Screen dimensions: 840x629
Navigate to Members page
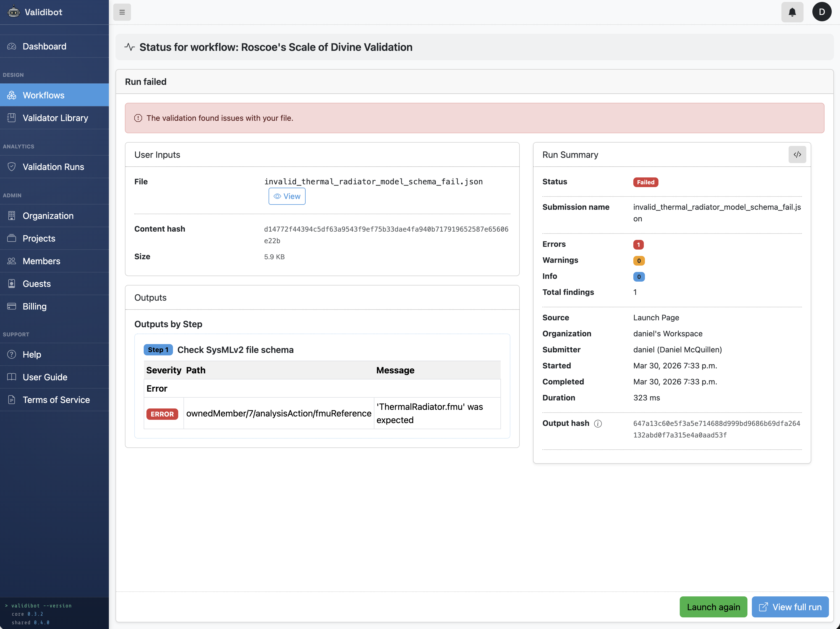[41, 261]
